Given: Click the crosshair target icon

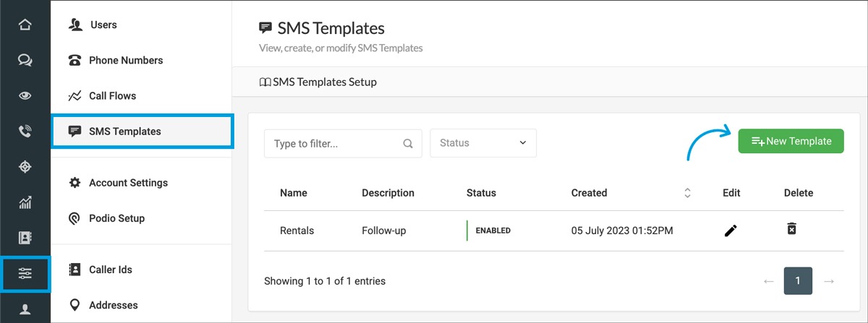Looking at the screenshot, I should pos(25,166).
